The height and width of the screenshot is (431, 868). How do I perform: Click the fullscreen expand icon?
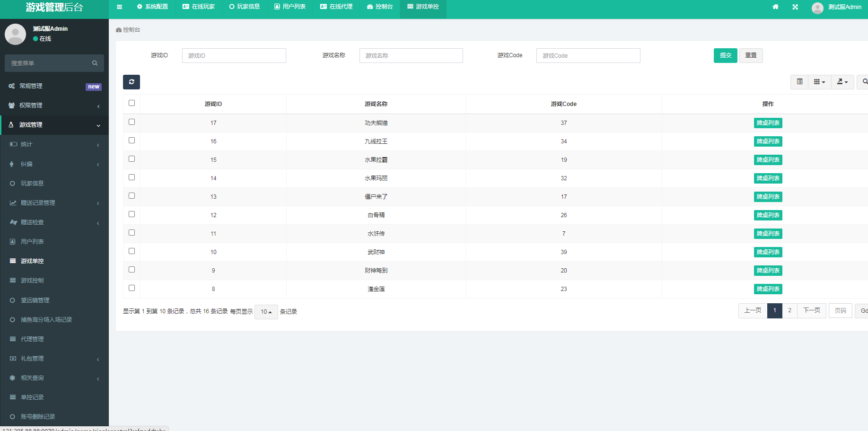[x=795, y=7]
